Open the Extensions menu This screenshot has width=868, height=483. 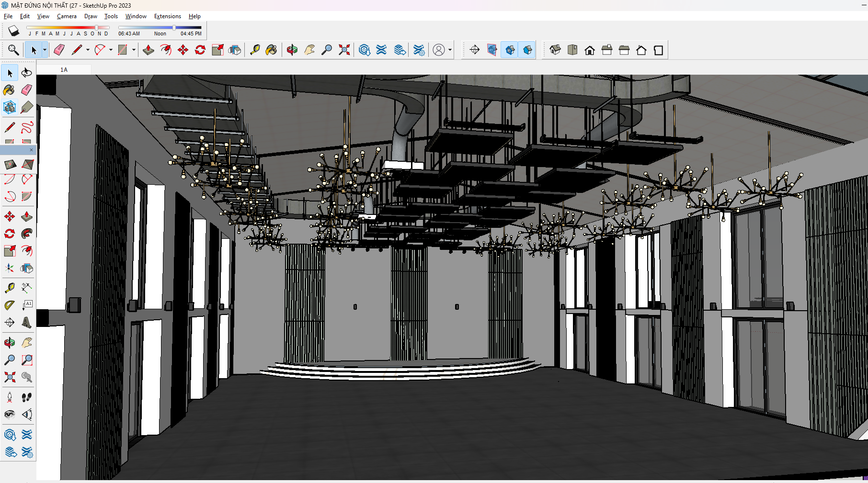[x=168, y=16]
